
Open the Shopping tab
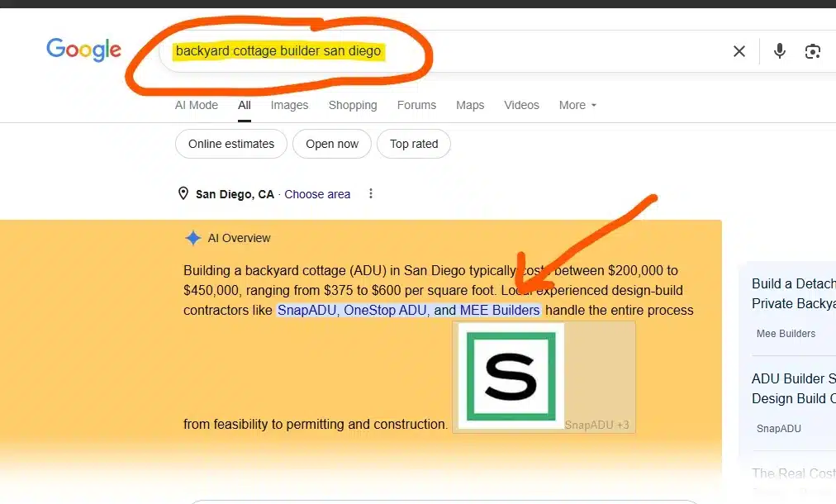[353, 105]
